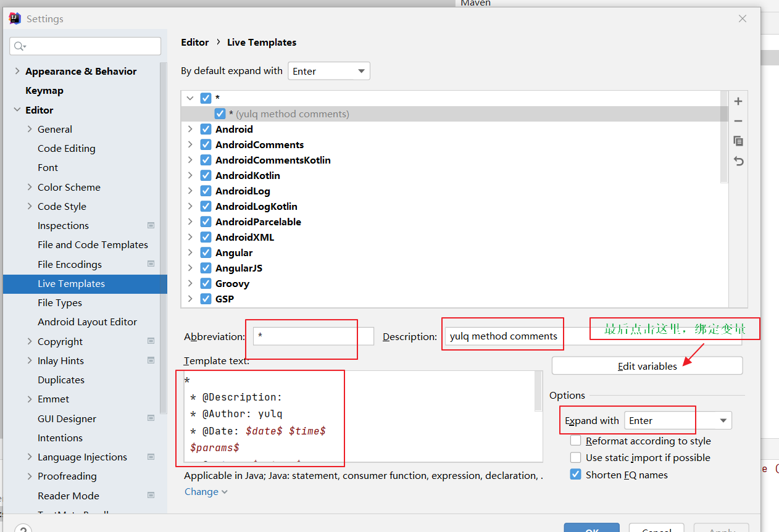Enable Use static import if possible
This screenshot has height=532, width=779.
[575, 457]
